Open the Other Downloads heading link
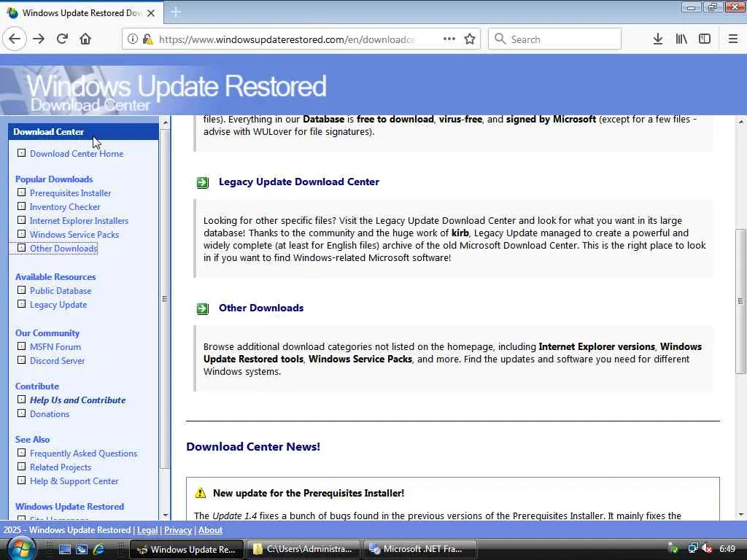 coord(261,308)
